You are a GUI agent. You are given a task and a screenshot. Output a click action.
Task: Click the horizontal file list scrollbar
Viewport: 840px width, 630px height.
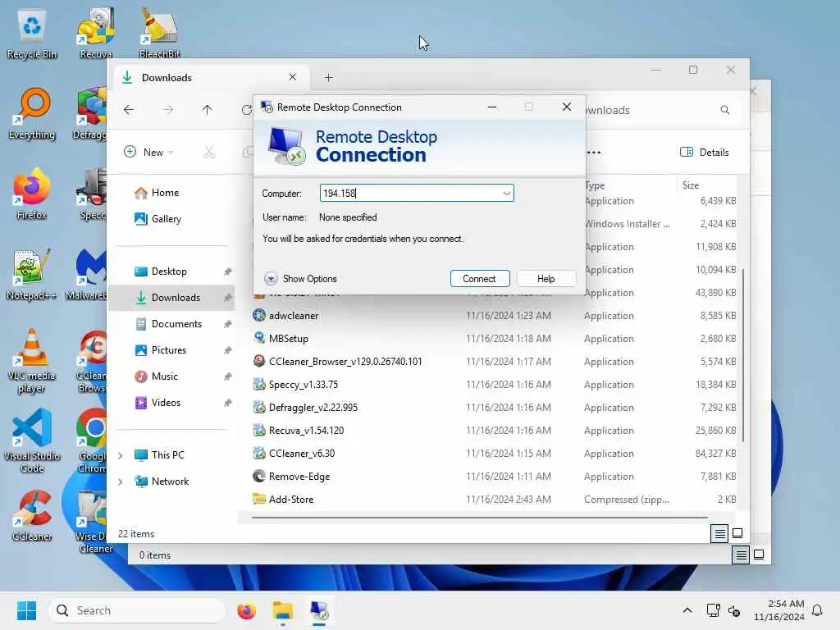point(480,518)
